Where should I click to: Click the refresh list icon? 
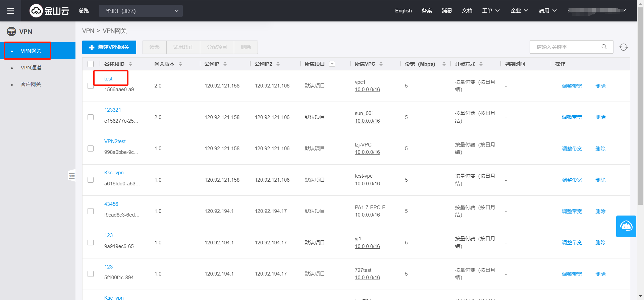coord(623,47)
